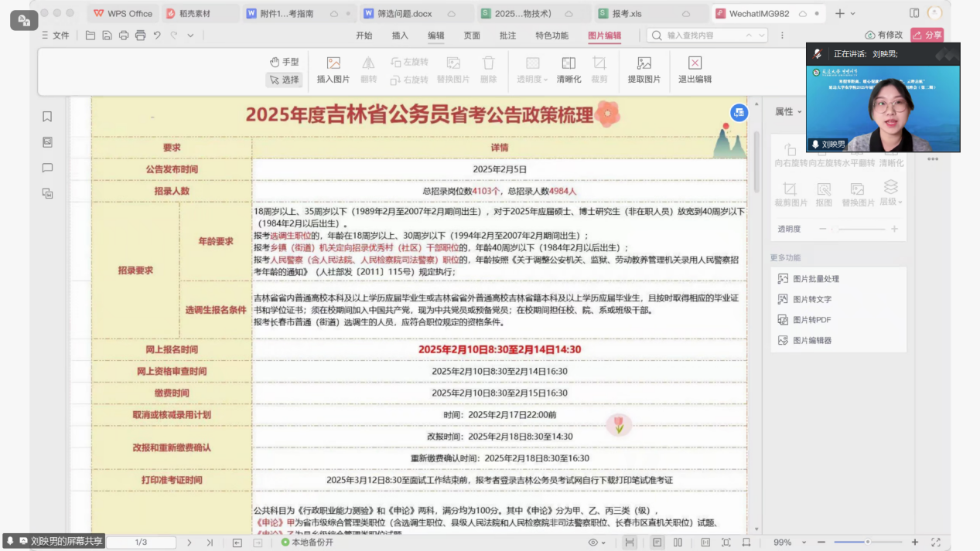Screen dimensions: 980x551
Task: Open the comments panel in left sidebar
Action: pos(47,168)
